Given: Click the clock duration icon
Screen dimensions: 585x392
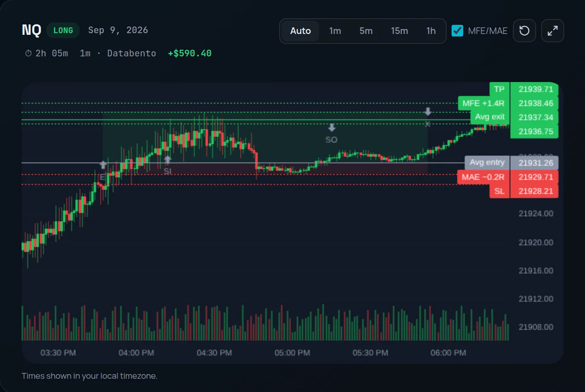Looking at the screenshot, I should point(28,53).
